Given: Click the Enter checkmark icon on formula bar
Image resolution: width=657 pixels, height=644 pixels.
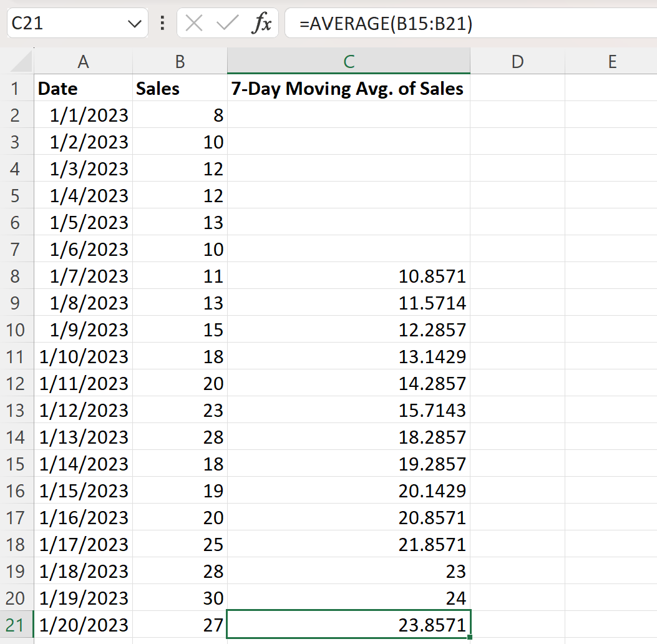Looking at the screenshot, I should point(226,23).
